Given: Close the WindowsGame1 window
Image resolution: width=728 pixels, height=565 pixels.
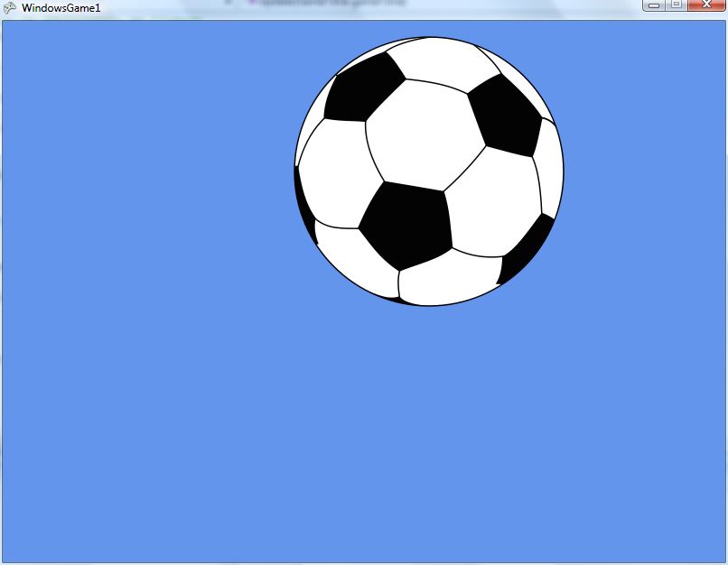Looking at the screenshot, I should 705,5.
